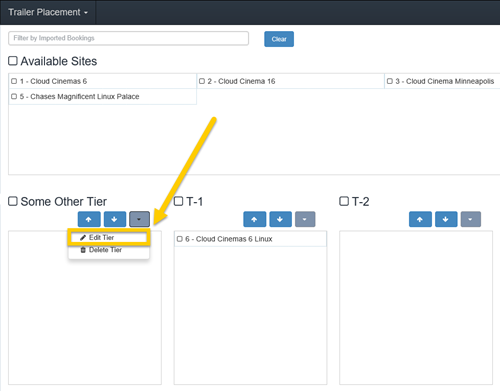This screenshot has height=391, width=500.
Task: Check site 1 - Cloud Cinemas 6
Action: [x=14, y=81]
